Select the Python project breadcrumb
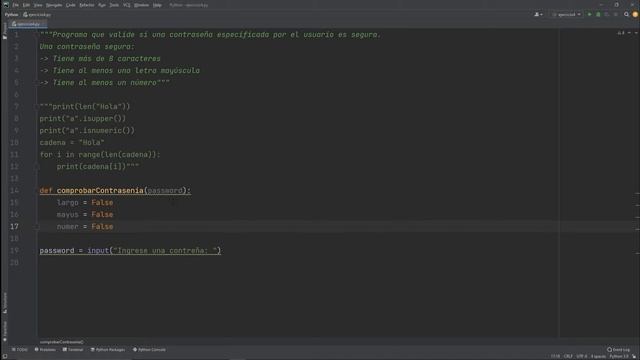 [x=11, y=15]
